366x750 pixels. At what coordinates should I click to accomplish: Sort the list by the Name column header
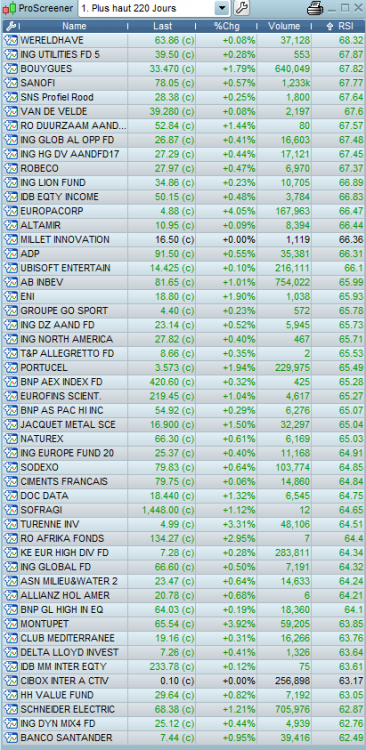click(74, 26)
